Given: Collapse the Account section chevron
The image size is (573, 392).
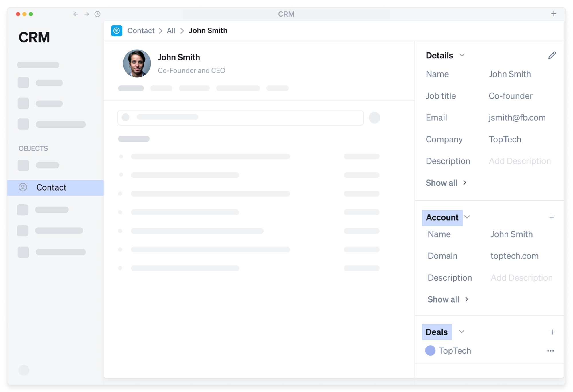Looking at the screenshot, I should tap(467, 217).
